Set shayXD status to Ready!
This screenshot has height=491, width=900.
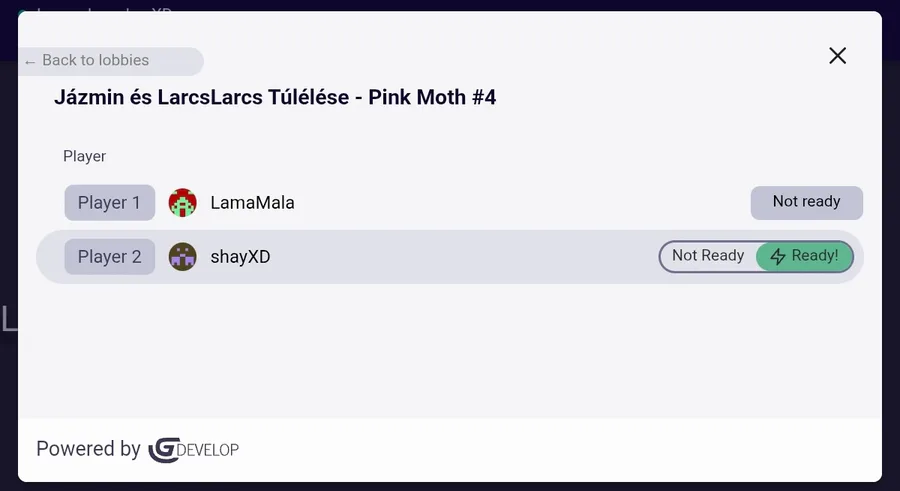(805, 257)
